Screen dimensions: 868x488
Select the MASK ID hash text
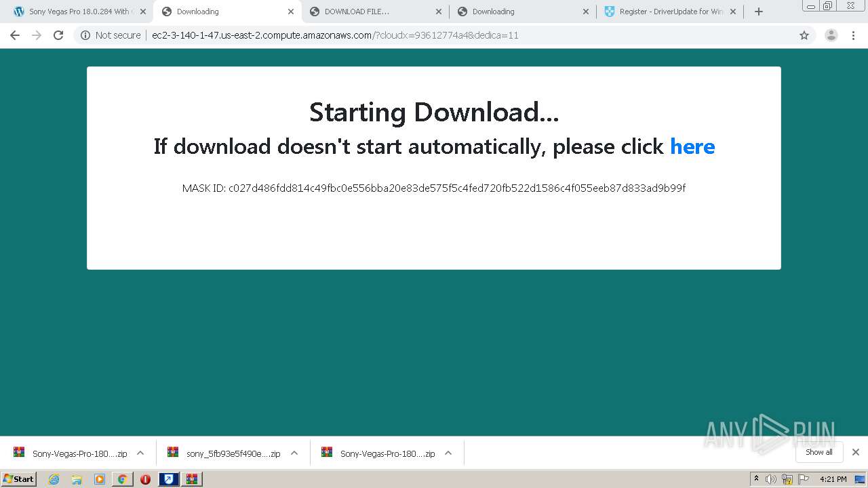click(x=457, y=188)
